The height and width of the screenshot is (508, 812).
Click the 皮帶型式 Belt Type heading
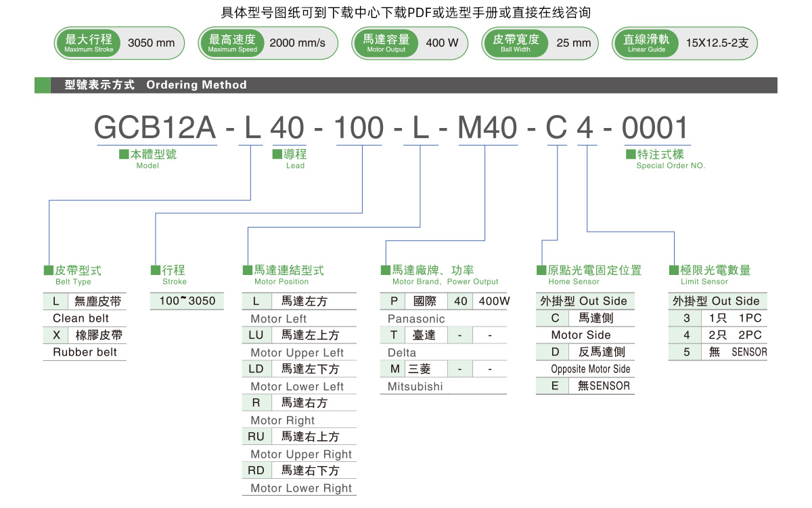point(72,274)
